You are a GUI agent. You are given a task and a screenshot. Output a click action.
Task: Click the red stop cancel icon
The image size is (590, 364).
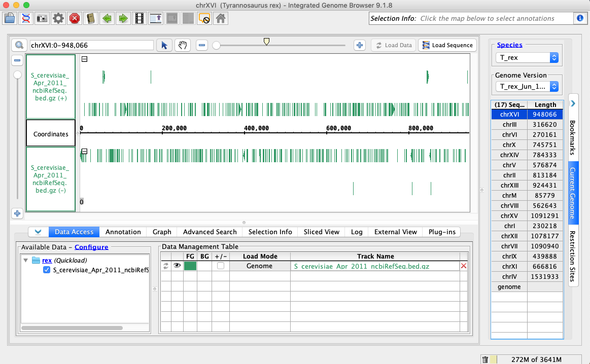75,18
